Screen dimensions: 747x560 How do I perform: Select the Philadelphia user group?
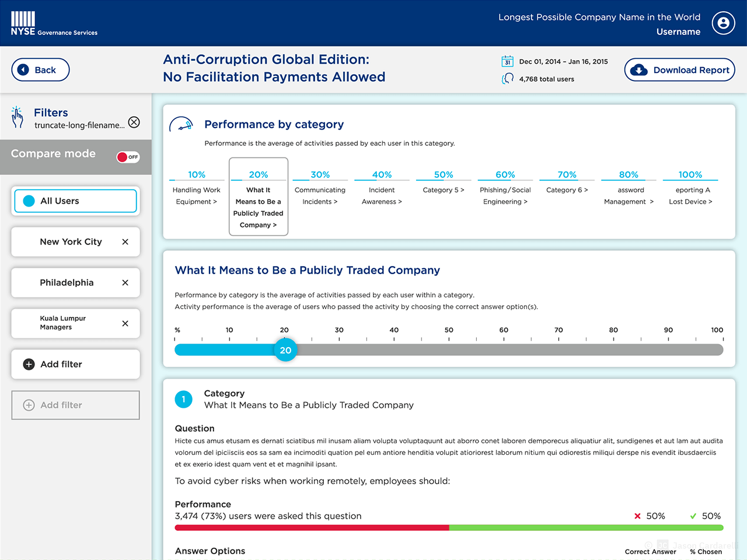67,282
